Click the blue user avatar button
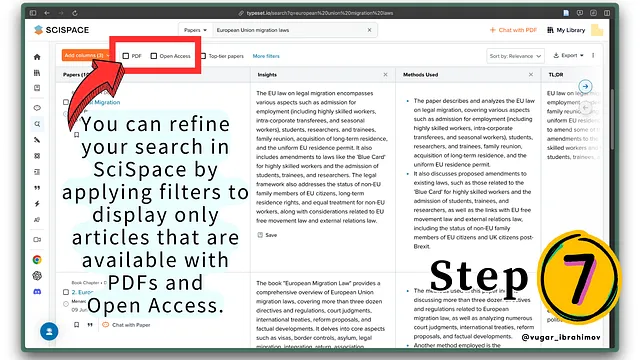This screenshot has width=640, height=360. [49, 331]
